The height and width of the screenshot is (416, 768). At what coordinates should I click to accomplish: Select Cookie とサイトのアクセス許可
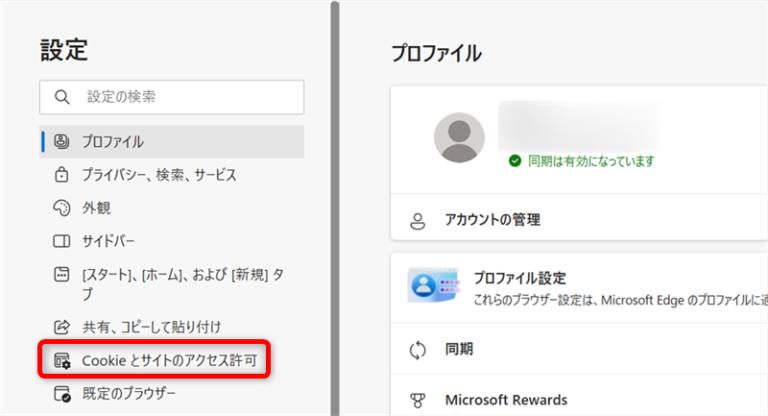175,359
